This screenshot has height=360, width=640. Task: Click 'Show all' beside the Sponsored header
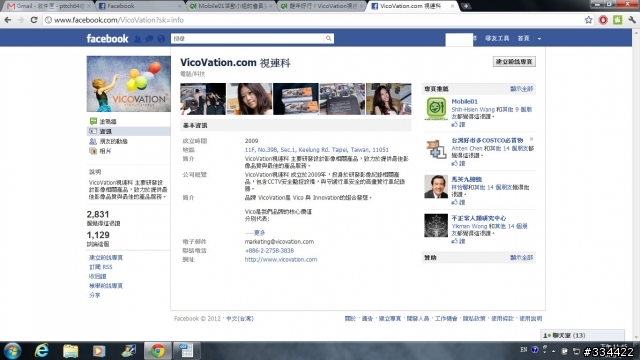coord(521,258)
